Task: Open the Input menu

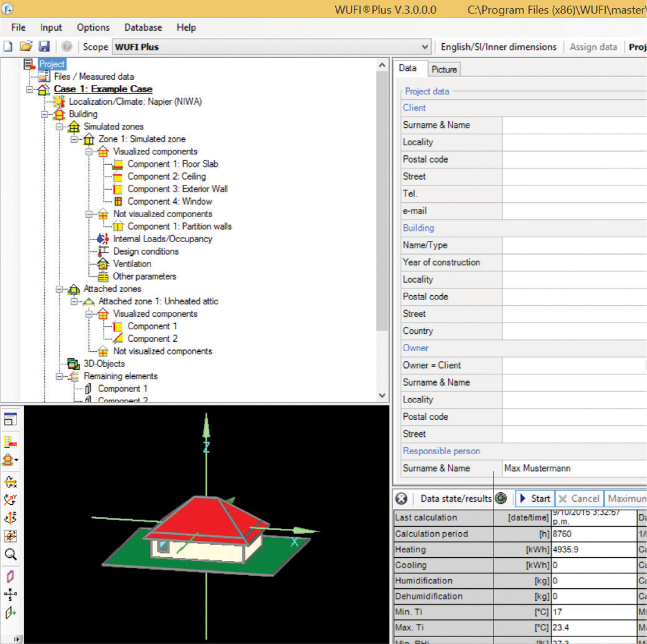Action: click(x=51, y=27)
